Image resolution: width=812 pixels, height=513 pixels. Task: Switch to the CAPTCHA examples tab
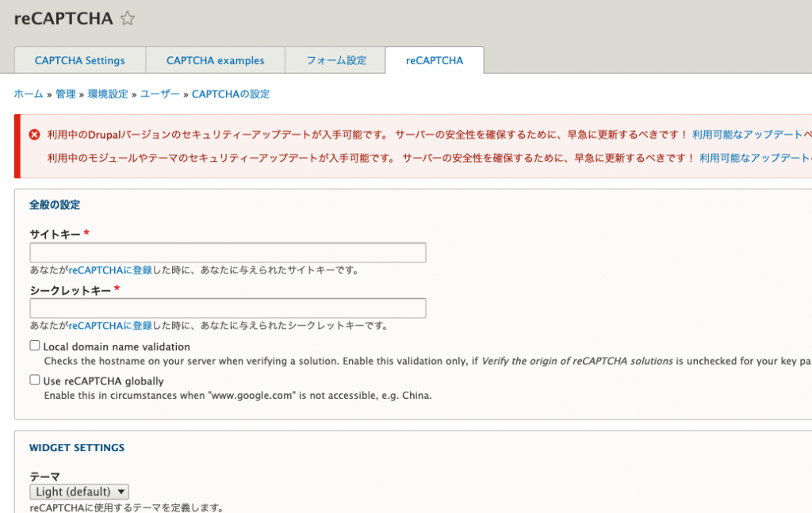(216, 60)
